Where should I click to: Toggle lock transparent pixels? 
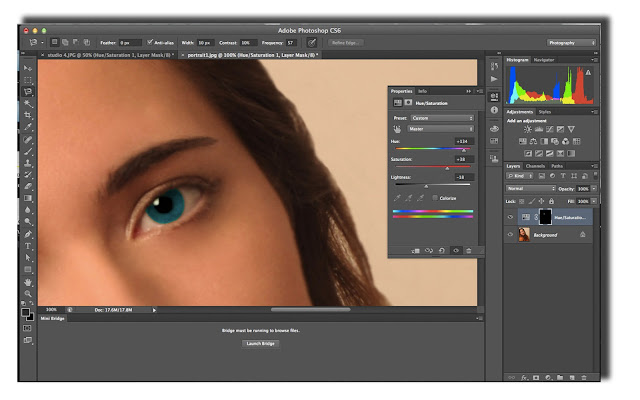click(522, 201)
